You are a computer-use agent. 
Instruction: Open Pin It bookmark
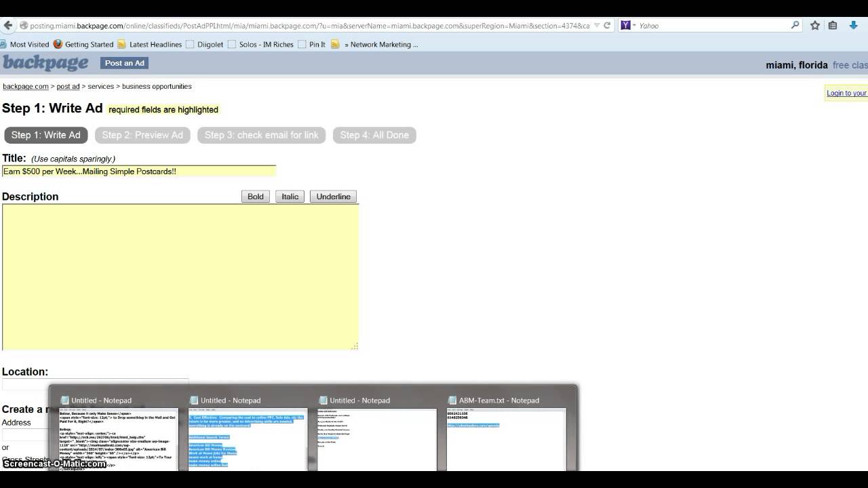pyautogui.click(x=312, y=44)
